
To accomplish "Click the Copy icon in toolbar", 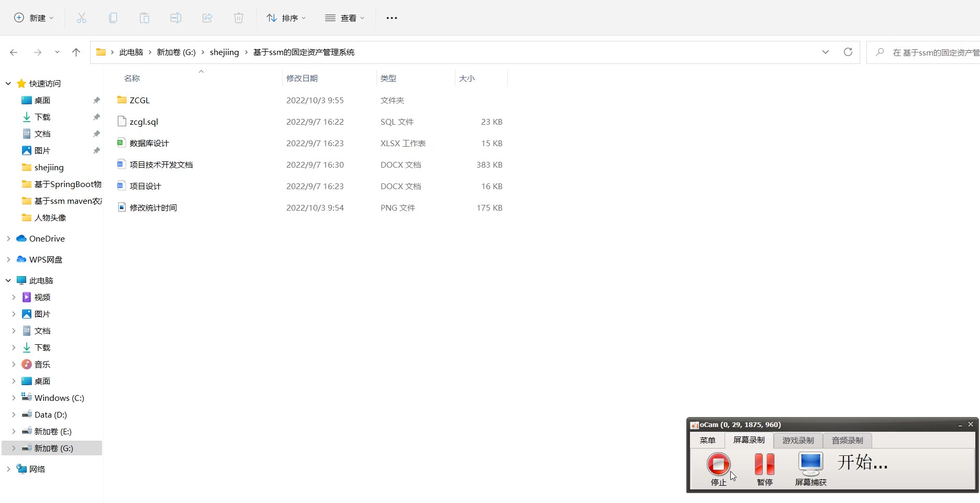I will 113,18.
